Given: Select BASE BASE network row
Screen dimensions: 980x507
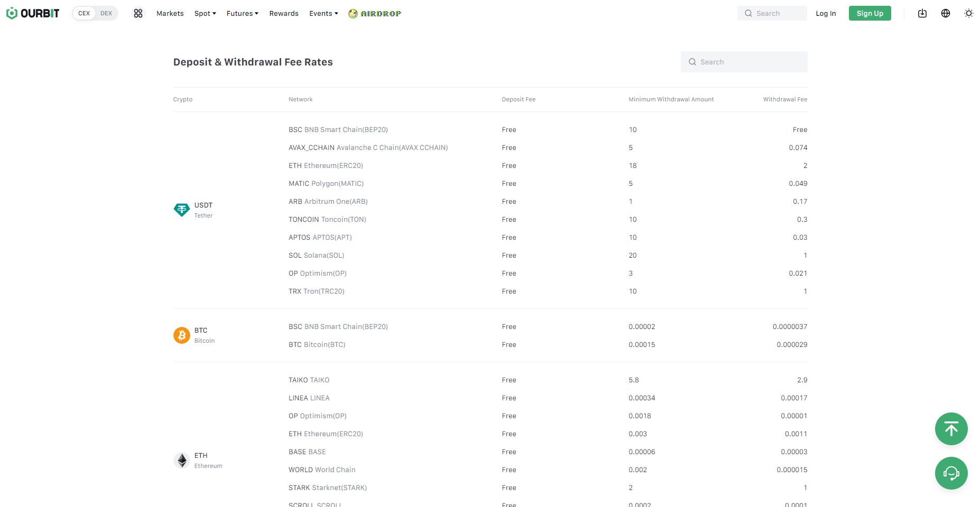Looking at the screenshot, I should point(307,452).
